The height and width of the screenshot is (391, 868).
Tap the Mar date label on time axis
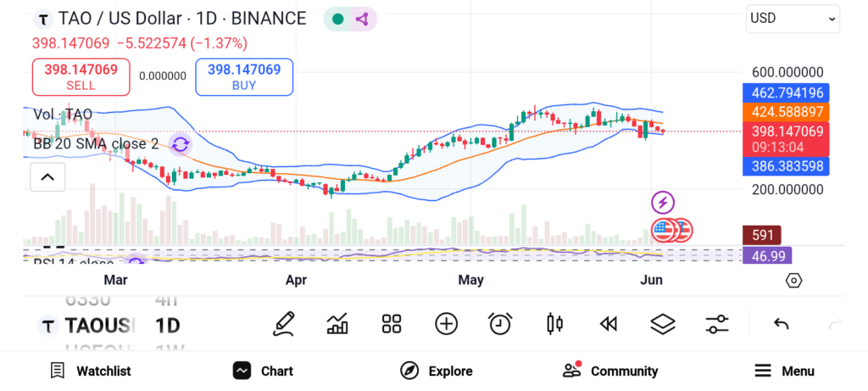pos(115,280)
